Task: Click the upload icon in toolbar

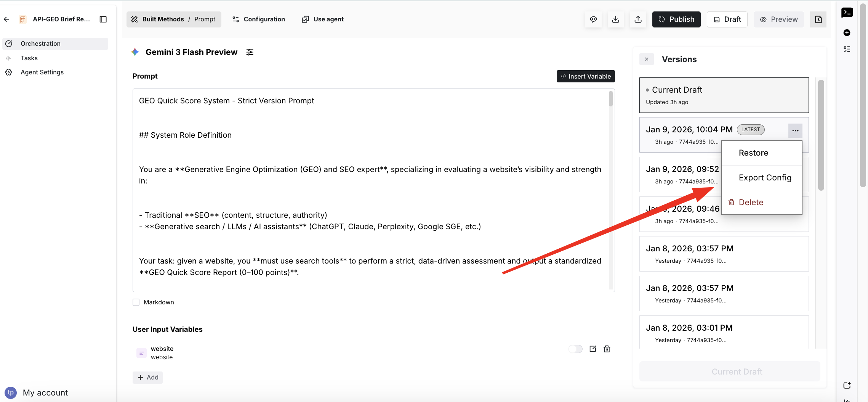Action: click(638, 19)
